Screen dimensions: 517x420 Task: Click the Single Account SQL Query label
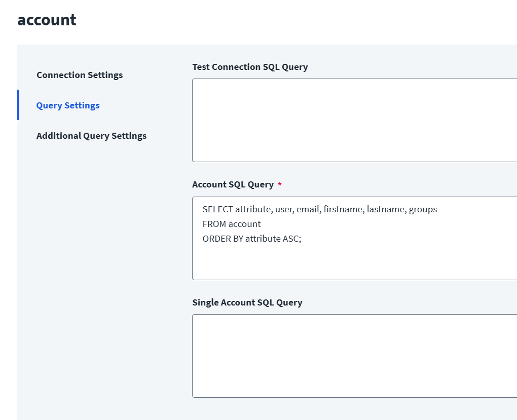click(247, 302)
